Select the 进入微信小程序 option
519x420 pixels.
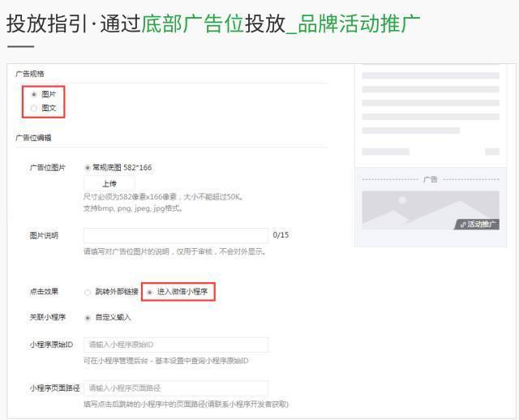tap(149, 292)
